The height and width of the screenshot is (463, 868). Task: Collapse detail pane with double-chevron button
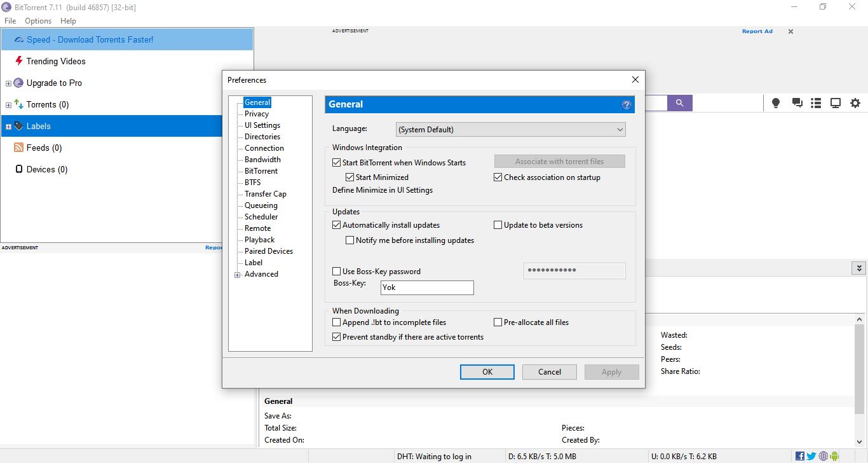(x=859, y=268)
